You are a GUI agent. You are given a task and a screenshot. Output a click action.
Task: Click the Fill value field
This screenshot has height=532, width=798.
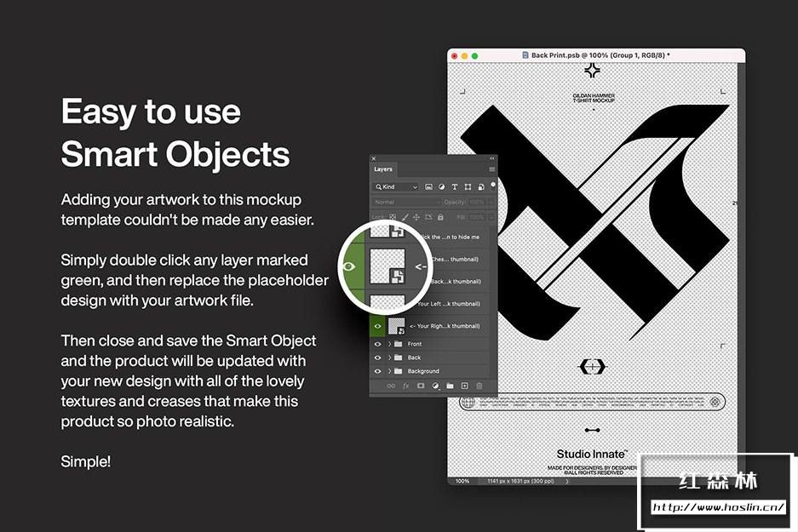[x=477, y=217]
